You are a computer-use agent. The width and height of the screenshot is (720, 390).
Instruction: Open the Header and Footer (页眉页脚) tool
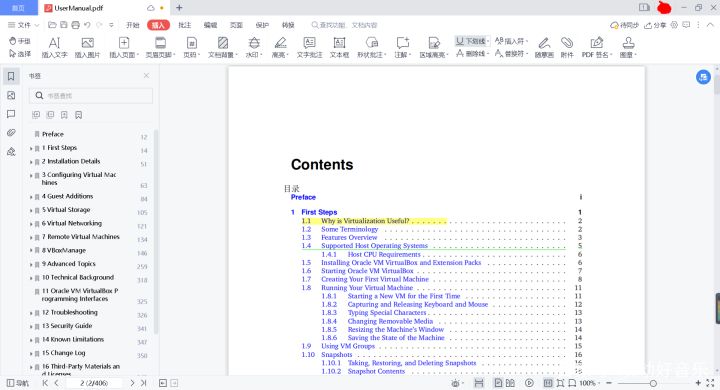coord(160,47)
